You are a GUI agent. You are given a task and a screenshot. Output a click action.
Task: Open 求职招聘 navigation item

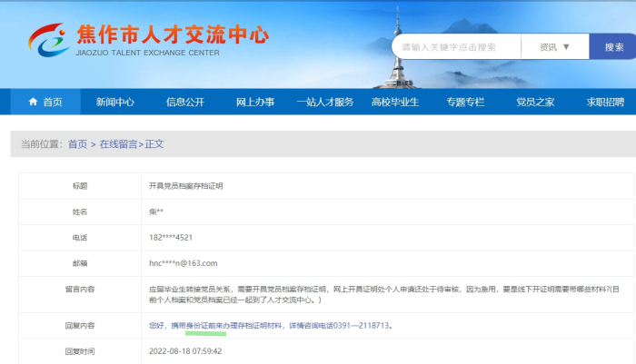tap(605, 102)
